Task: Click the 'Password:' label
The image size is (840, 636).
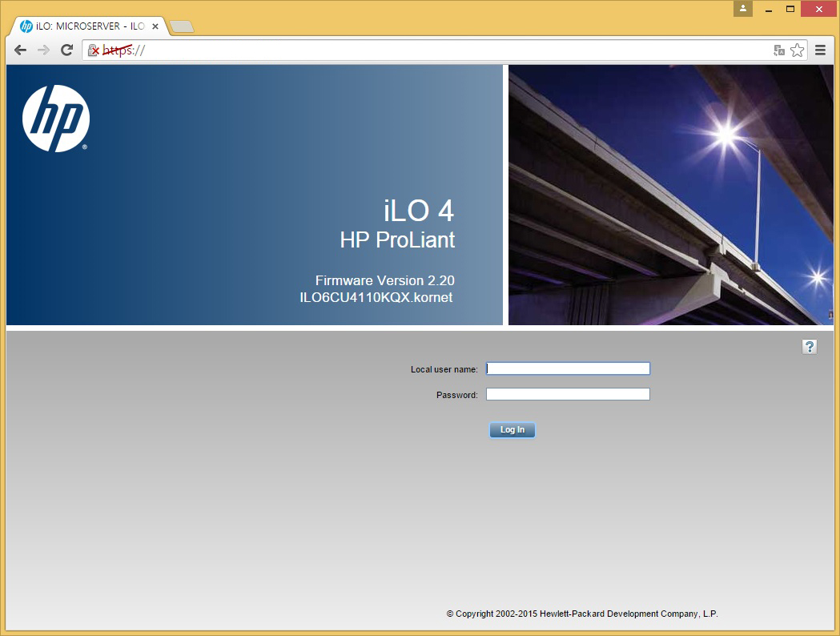Action: (457, 395)
